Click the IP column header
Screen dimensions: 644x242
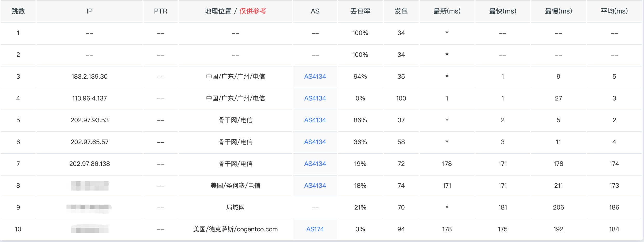[89, 11]
